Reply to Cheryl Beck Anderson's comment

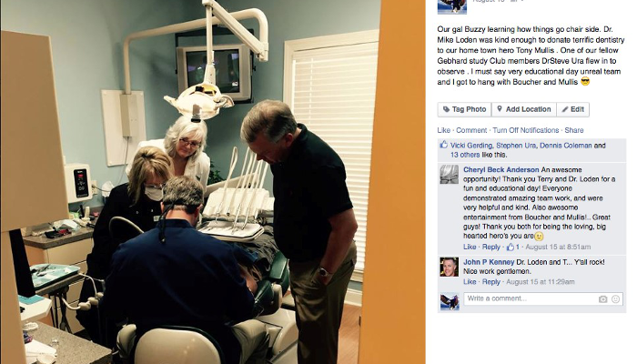(491, 247)
